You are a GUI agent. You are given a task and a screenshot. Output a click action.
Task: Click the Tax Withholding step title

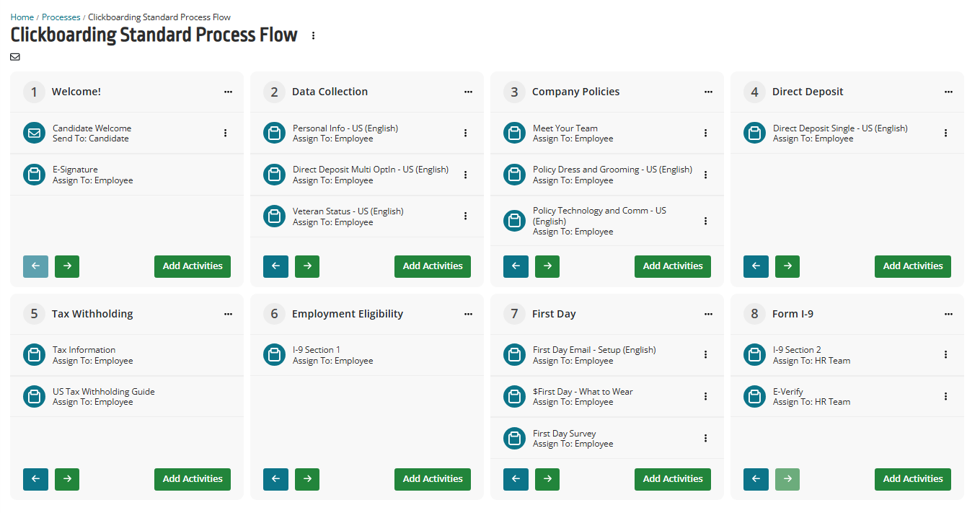92,314
